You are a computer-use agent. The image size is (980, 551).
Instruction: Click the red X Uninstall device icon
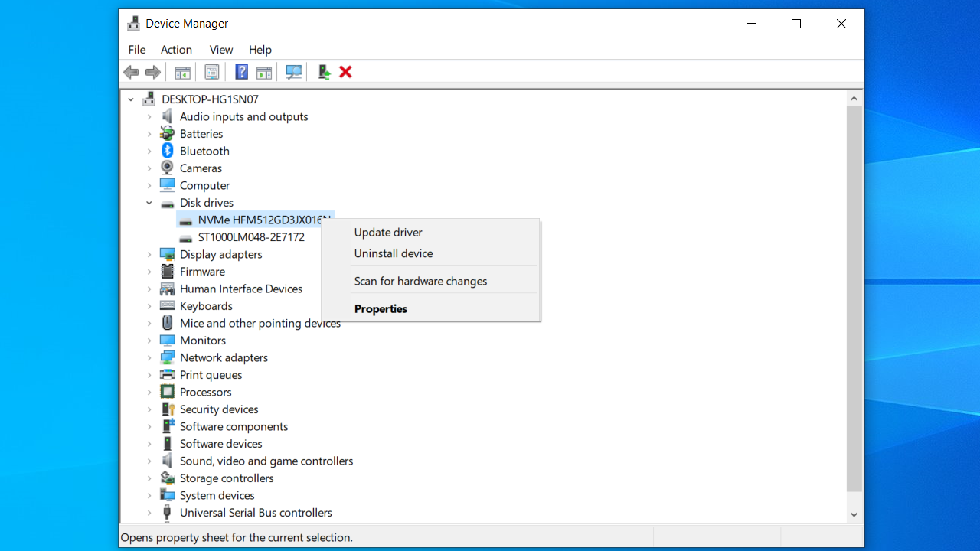[345, 72]
